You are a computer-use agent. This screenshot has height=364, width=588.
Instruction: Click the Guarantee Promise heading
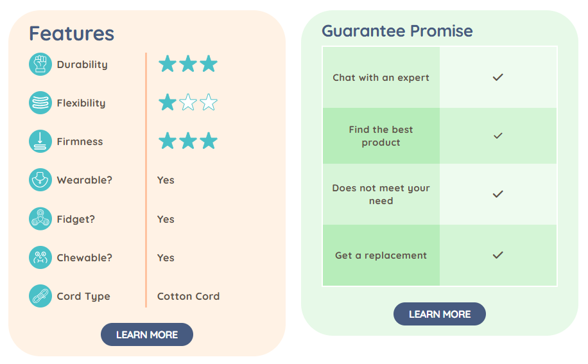pyautogui.click(x=397, y=31)
